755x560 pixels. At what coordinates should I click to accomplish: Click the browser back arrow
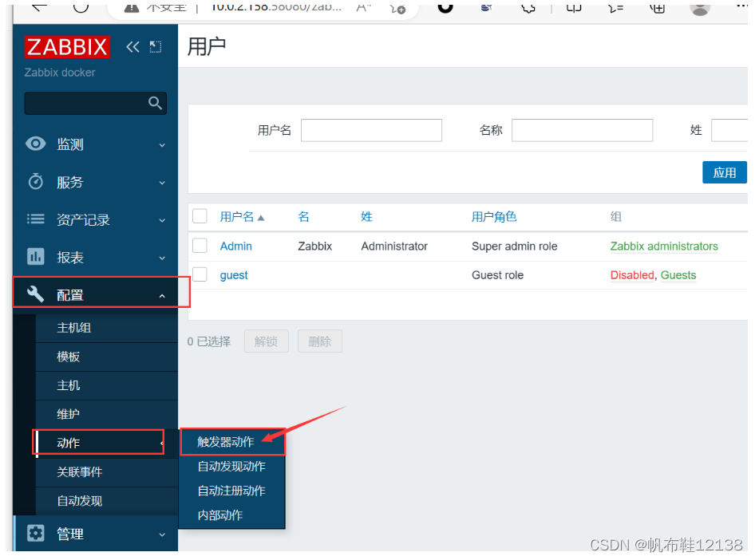click(39, 6)
